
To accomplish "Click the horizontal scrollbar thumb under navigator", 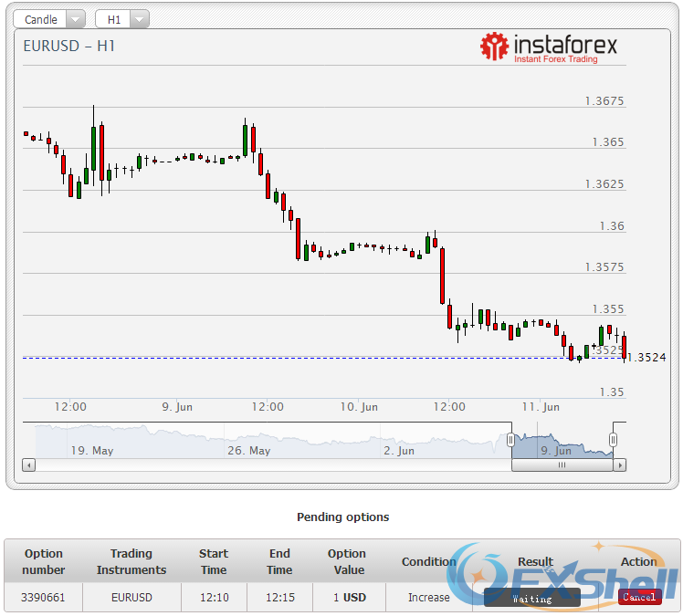I will (562, 465).
